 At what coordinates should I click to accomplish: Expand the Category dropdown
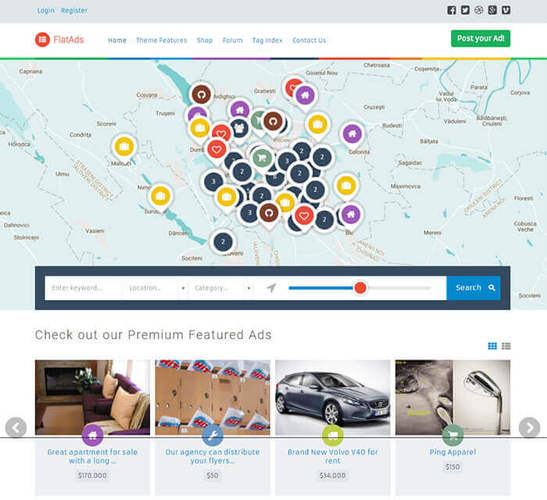(x=223, y=288)
